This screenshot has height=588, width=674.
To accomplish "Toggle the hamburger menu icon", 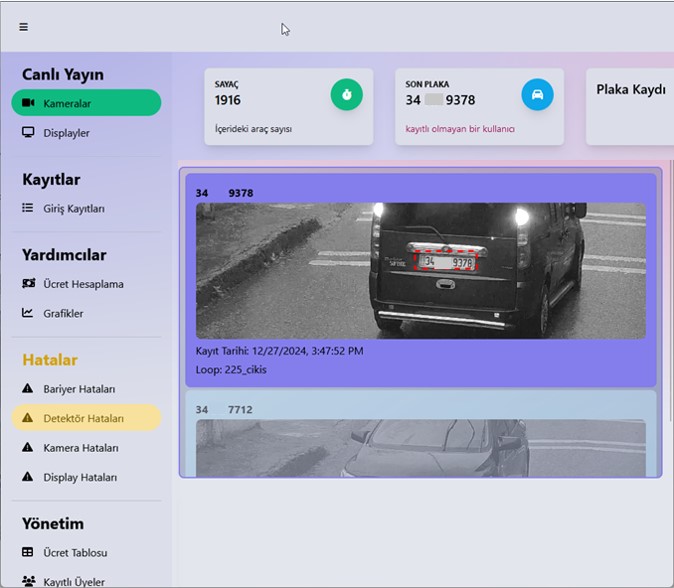I will 23,27.
